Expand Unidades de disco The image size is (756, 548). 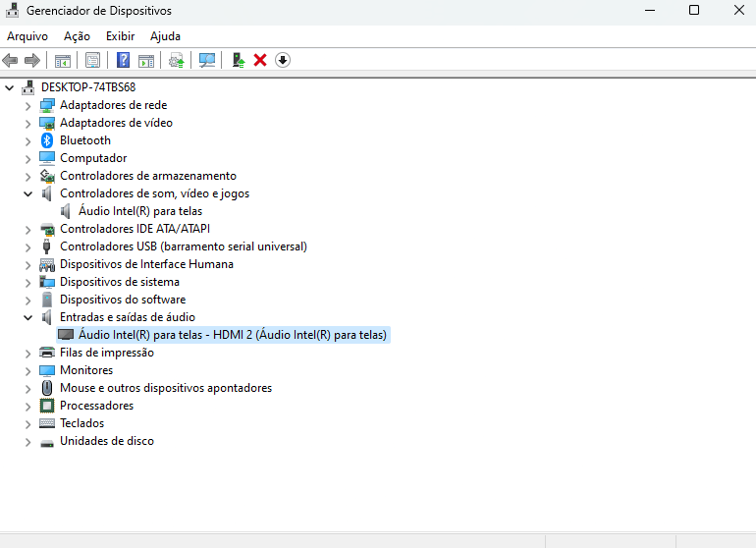pyautogui.click(x=27, y=441)
